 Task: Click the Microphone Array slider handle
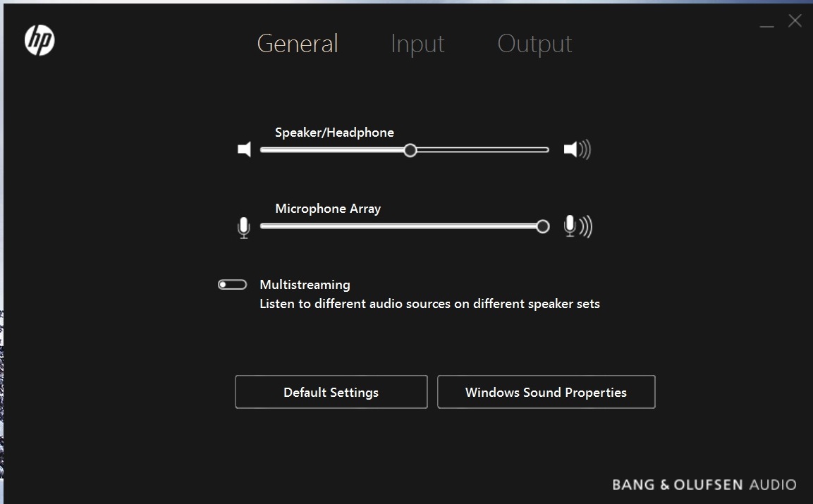(x=542, y=226)
